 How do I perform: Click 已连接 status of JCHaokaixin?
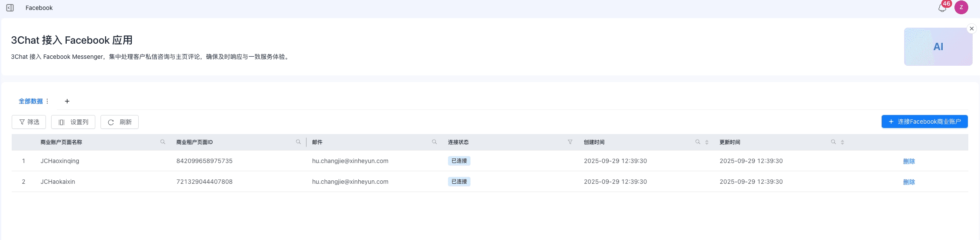pos(459,182)
